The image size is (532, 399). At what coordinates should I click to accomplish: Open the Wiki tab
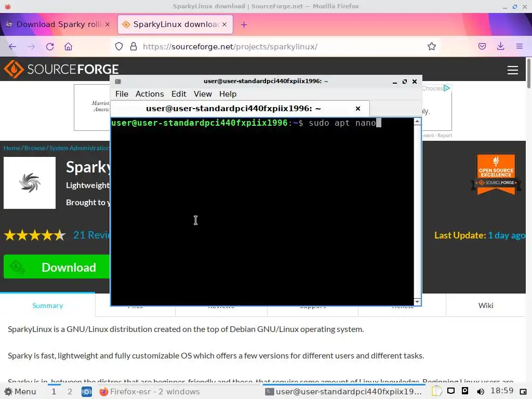pos(486,305)
